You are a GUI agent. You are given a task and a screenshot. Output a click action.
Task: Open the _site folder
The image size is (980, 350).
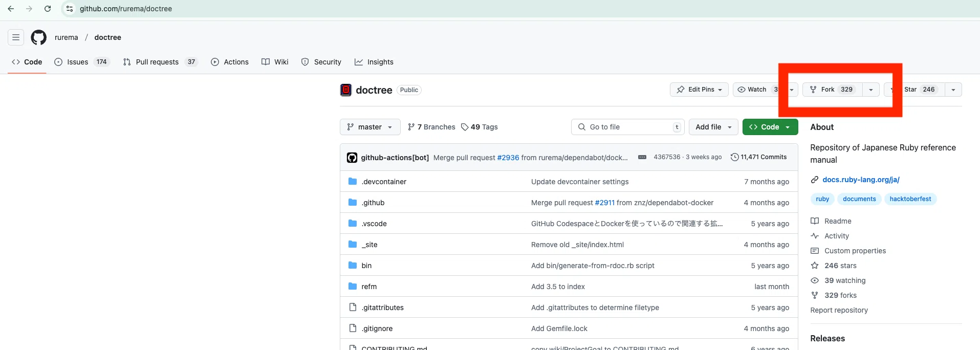click(369, 245)
